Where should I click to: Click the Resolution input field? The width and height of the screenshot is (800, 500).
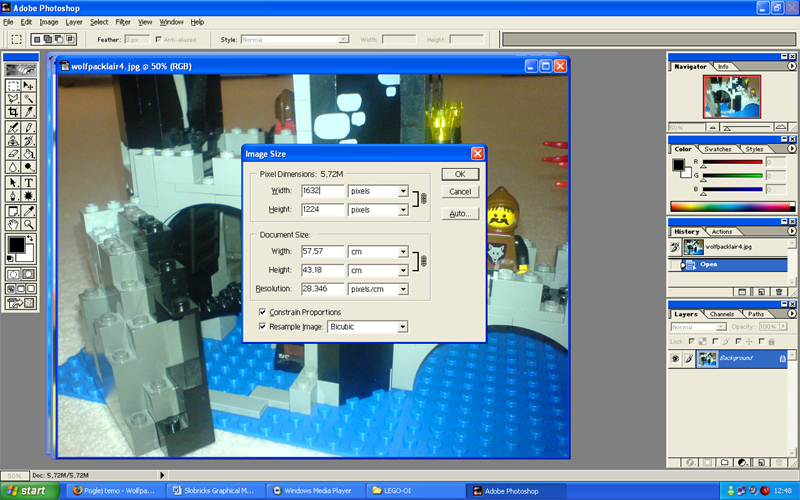(x=322, y=289)
